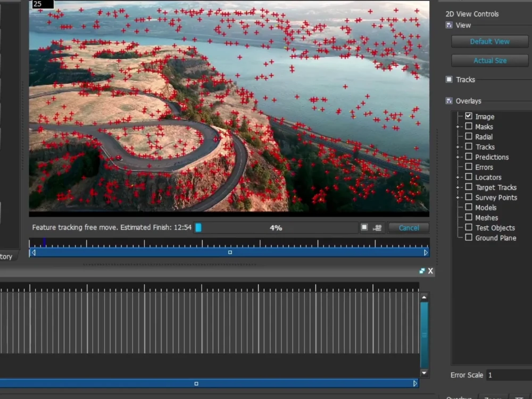The height and width of the screenshot is (399, 532).
Task: Enable the Target Tracks overlay checkbox
Action: (x=469, y=187)
